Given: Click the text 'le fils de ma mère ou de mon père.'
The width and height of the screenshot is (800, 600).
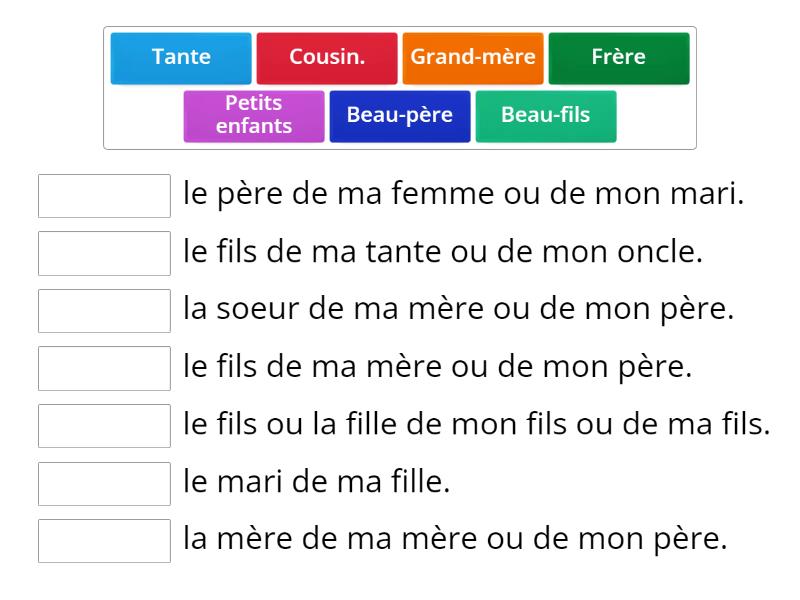Looking at the screenshot, I should (438, 368).
